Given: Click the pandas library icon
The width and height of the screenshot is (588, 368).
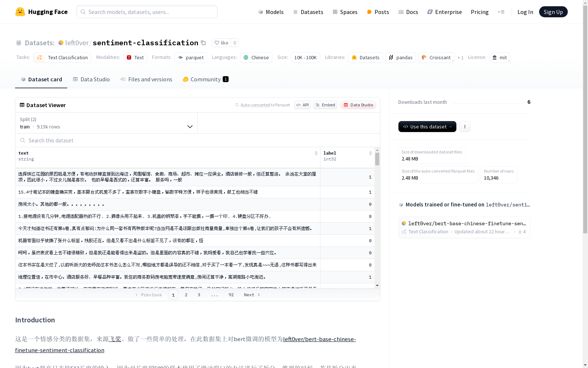Looking at the screenshot, I should [391, 57].
